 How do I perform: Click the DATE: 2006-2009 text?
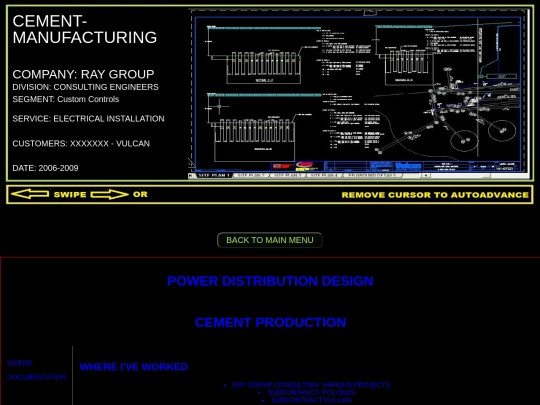[x=45, y=168]
